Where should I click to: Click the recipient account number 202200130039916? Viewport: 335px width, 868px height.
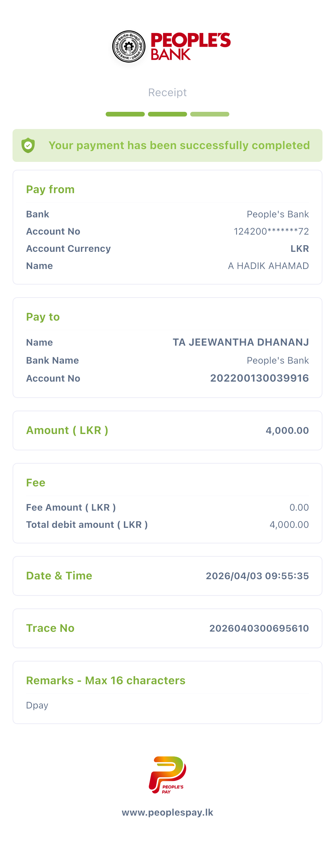coord(259,378)
